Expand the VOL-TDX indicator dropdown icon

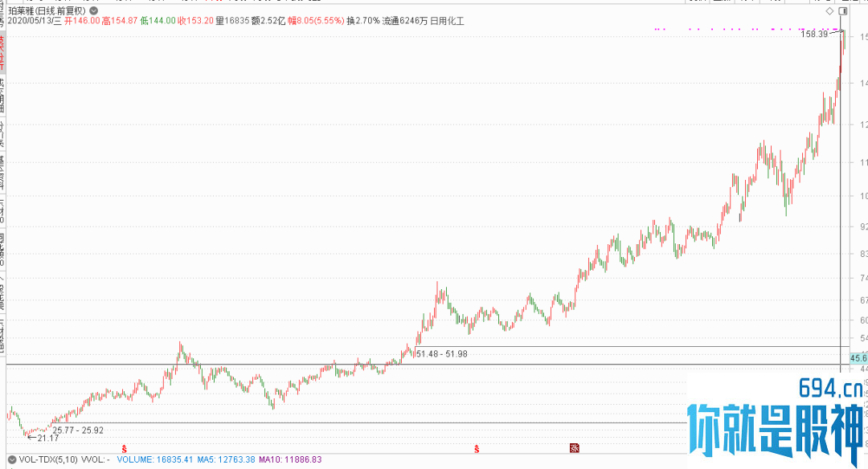coord(11,459)
